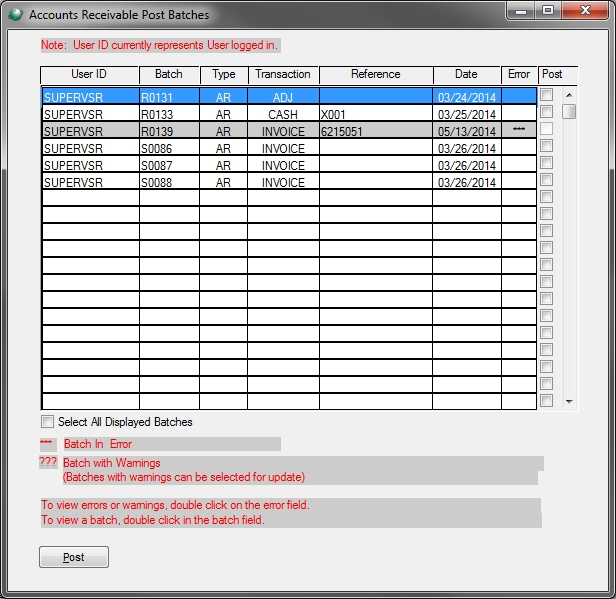Tick the Post checkbox for batch R0131
The height and width of the screenshot is (599, 616).
pos(546,95)
